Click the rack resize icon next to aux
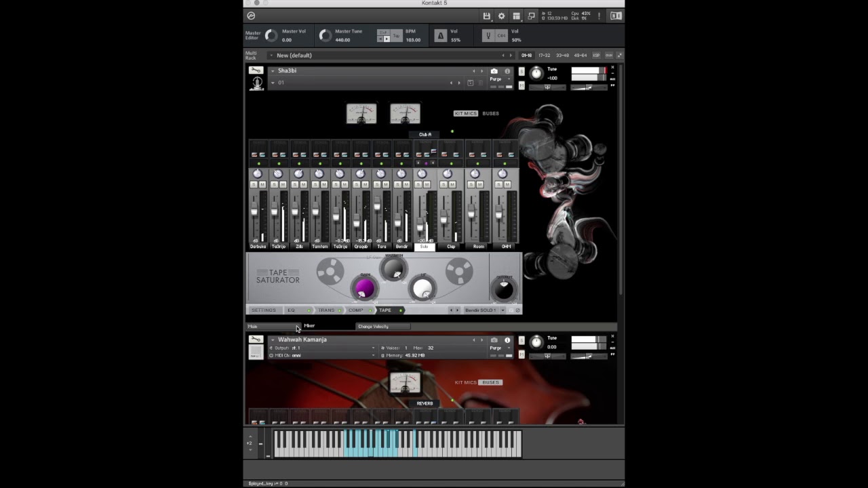The image size is (868, 488). tap(619, 56)
